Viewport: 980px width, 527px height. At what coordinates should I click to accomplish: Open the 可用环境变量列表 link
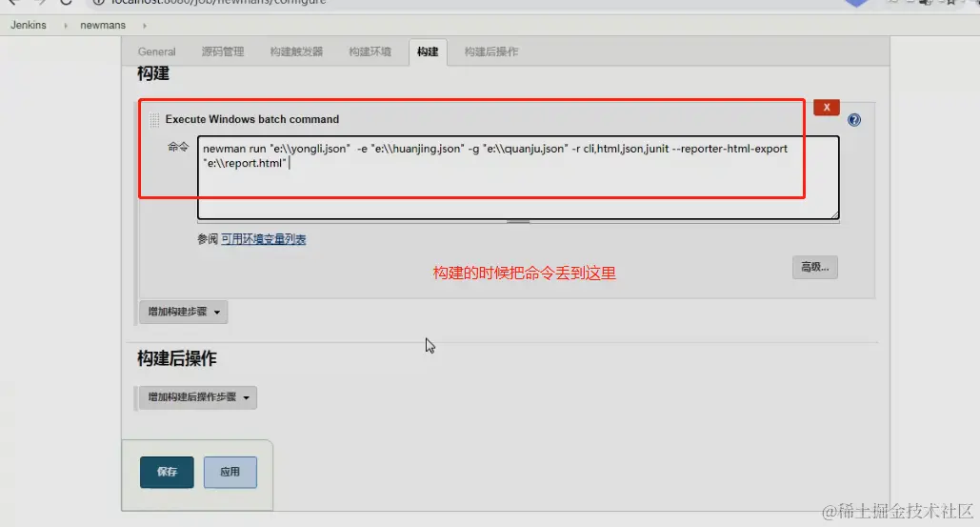pyautogui.click(x=263, y=239)
